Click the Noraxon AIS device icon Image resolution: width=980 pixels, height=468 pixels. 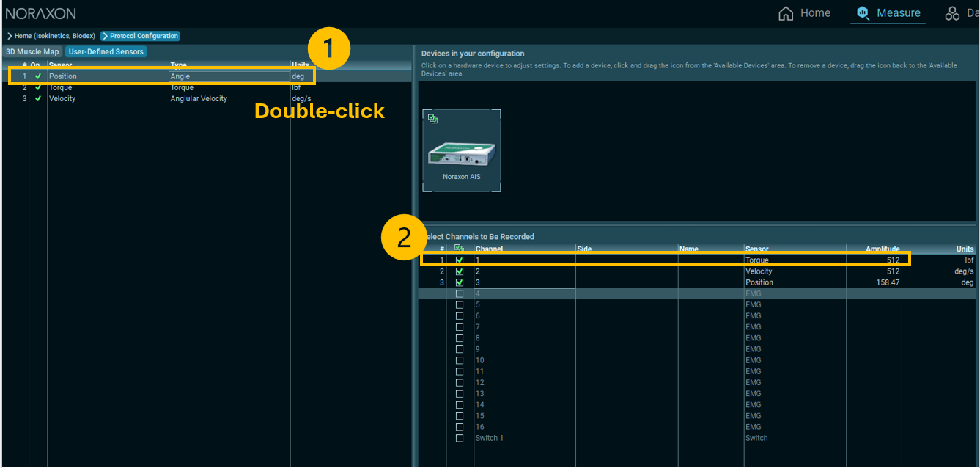click(461, 150)
